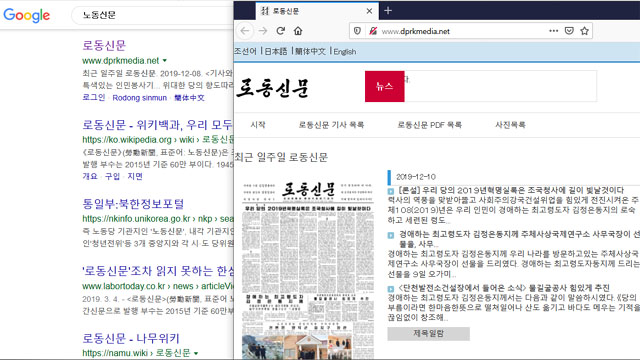
Task: Open the 사진목록 menu item
Action: (x=510, y=124)
